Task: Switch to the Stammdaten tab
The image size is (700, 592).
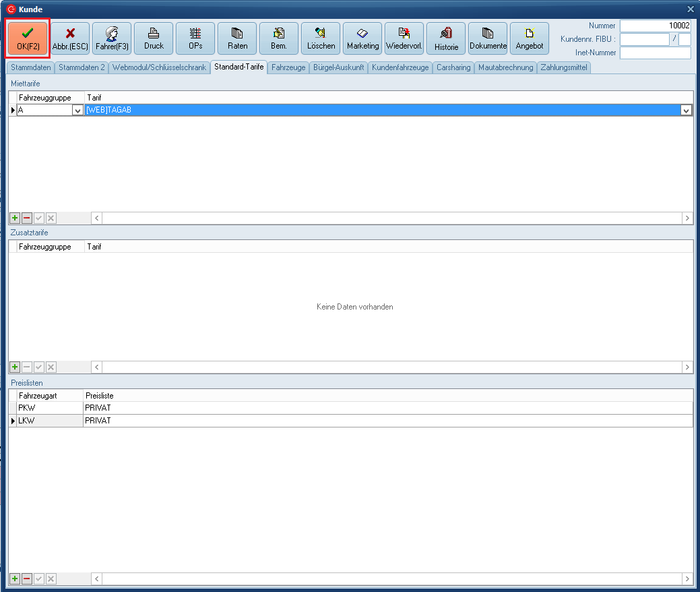Action: coord(31,67)
